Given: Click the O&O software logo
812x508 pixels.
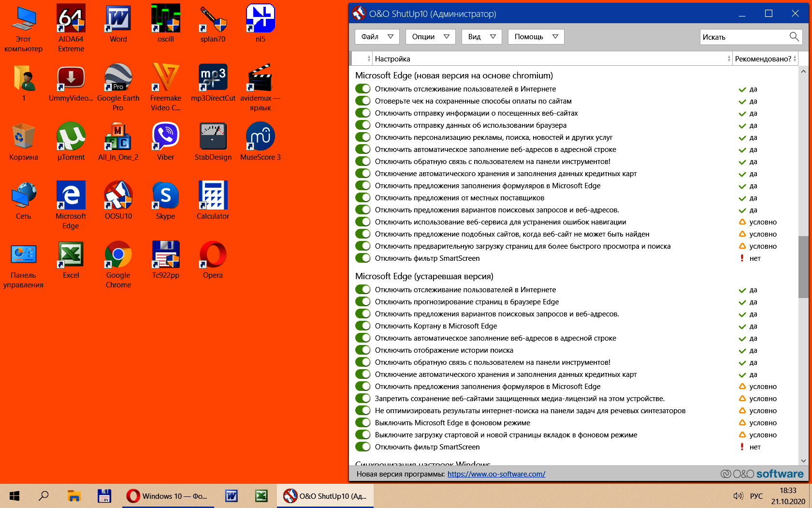Looking at the screenshot, I should pyautogui.click(x=762, y=474).
